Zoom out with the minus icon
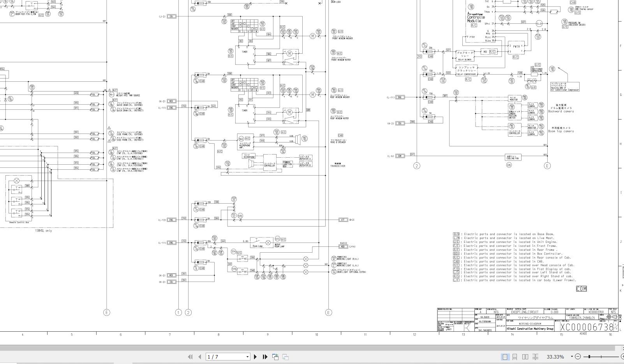This screenshot has height=364, width=624. click(578, 356)
